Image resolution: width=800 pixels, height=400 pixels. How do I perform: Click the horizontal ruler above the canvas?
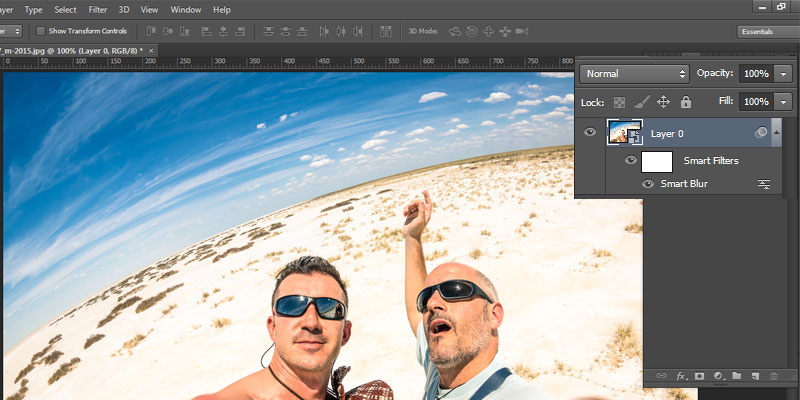pyautogui.click(x=287, y=63)
